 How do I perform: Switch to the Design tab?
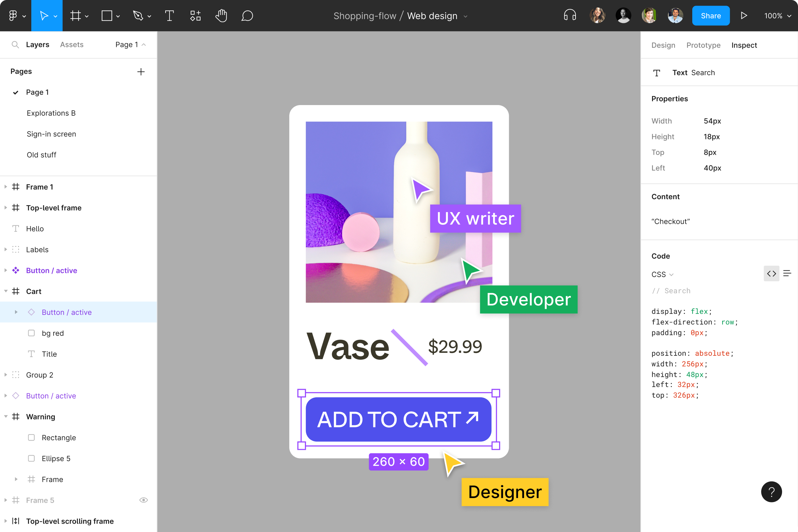coord(663,45)
